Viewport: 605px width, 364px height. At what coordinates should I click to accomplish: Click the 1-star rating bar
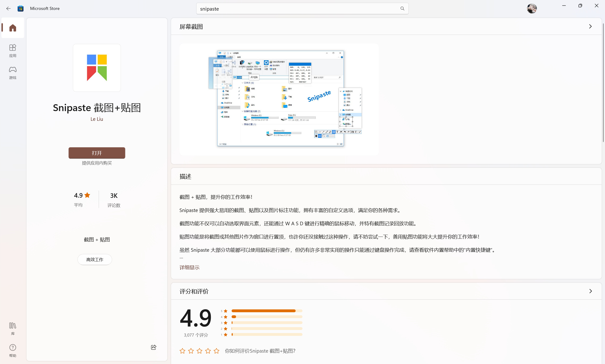[267, 334]
